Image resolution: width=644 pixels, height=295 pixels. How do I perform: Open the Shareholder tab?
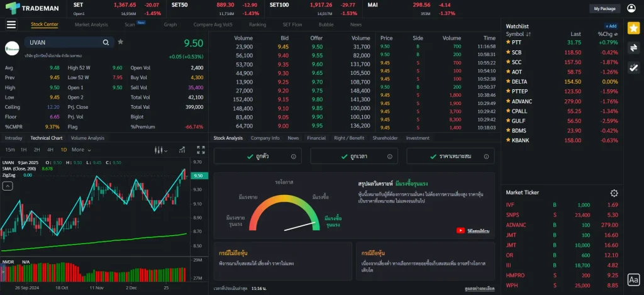(x=385, y=138)
